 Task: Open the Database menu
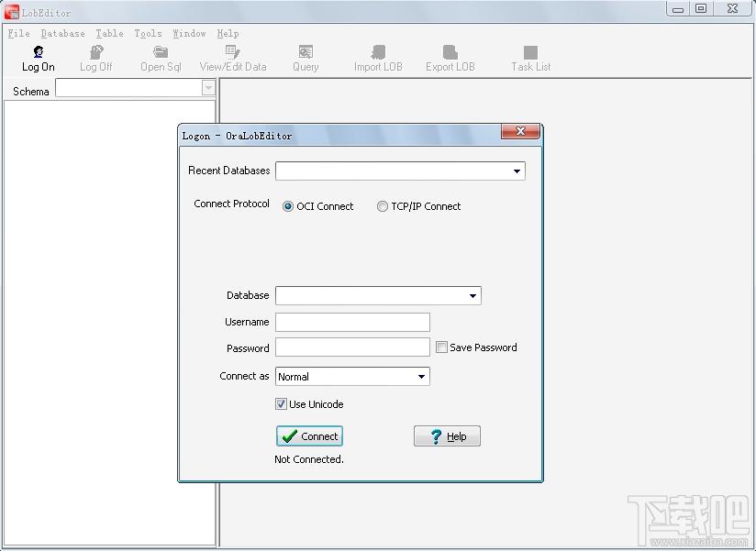[62, 33]
